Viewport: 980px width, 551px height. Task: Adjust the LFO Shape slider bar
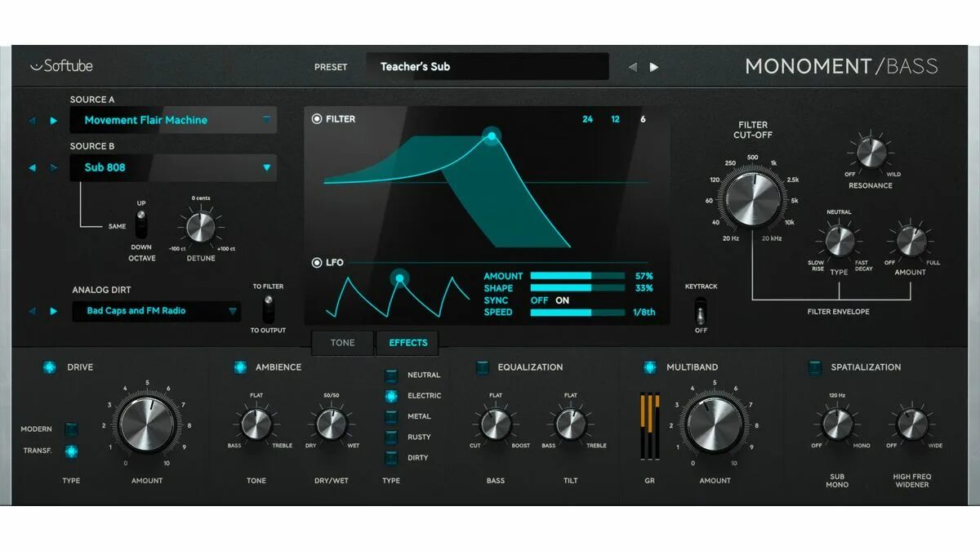pyautogui.click(x=577, y=288)
